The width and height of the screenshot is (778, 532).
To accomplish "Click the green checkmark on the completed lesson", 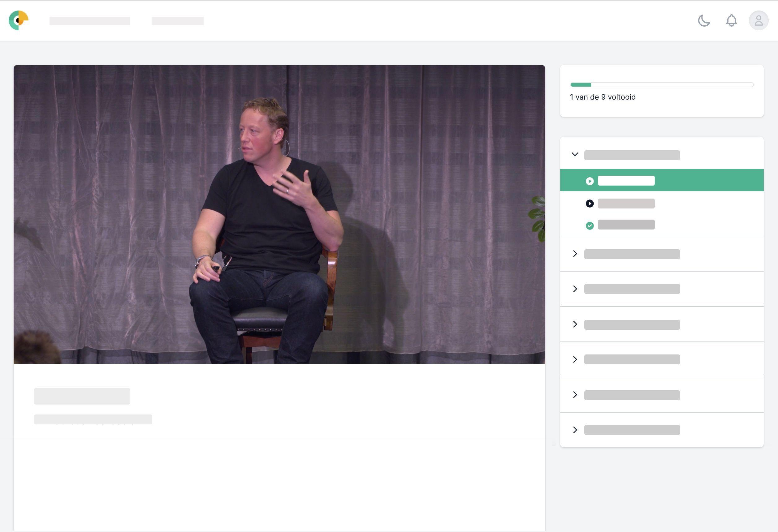I will click(590, 226).
